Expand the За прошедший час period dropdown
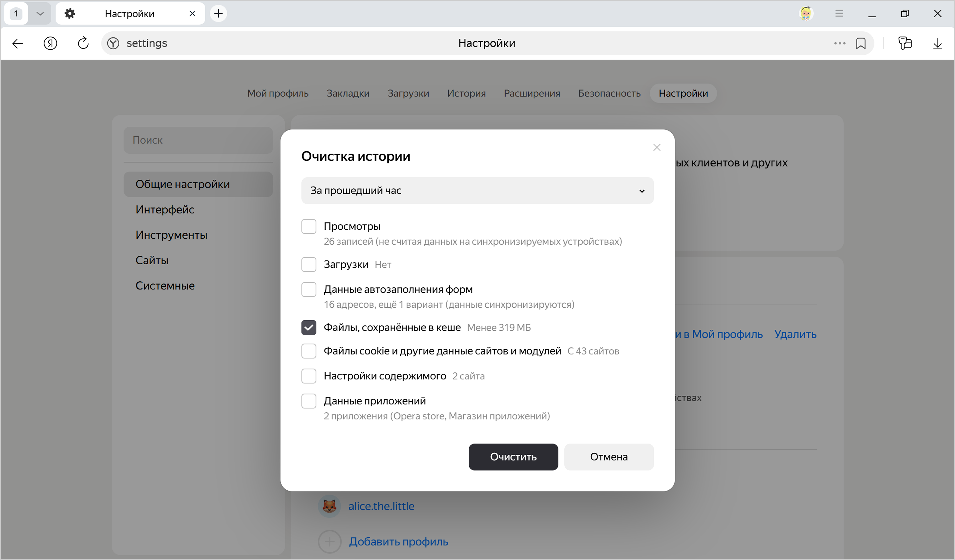 tap(477, 191)
